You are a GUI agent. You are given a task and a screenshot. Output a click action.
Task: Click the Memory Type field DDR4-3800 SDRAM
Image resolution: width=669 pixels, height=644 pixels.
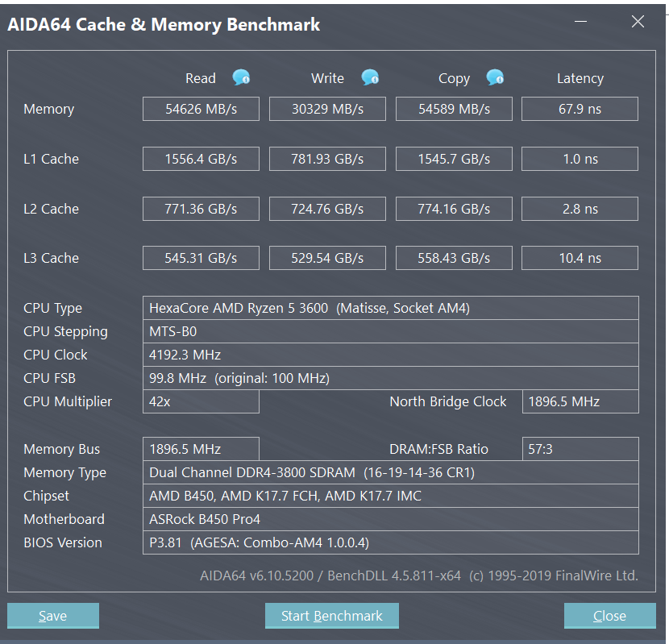391,472
